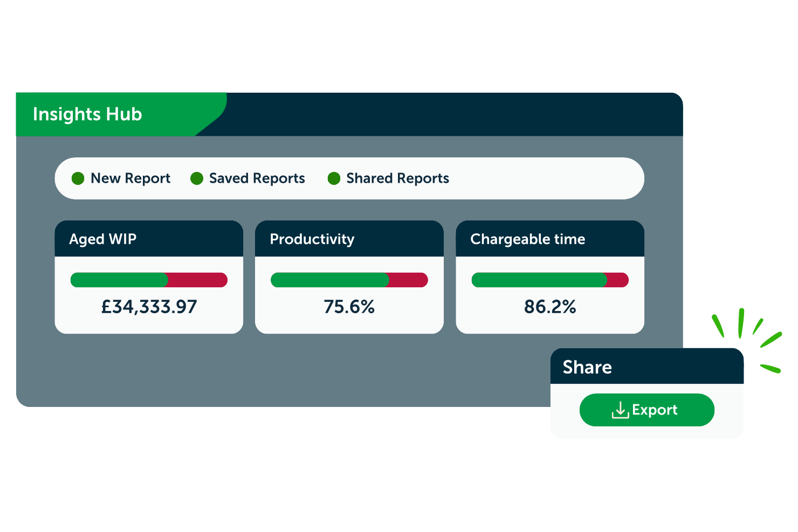Open the Share panel
The height and width of the screenshot is (532, 798).
588,367
